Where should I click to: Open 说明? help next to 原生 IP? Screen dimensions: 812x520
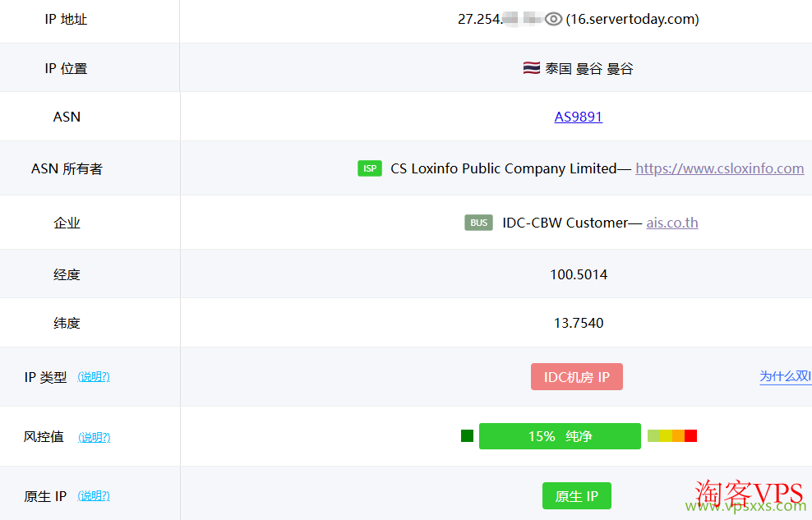click(x=94, y=496)
